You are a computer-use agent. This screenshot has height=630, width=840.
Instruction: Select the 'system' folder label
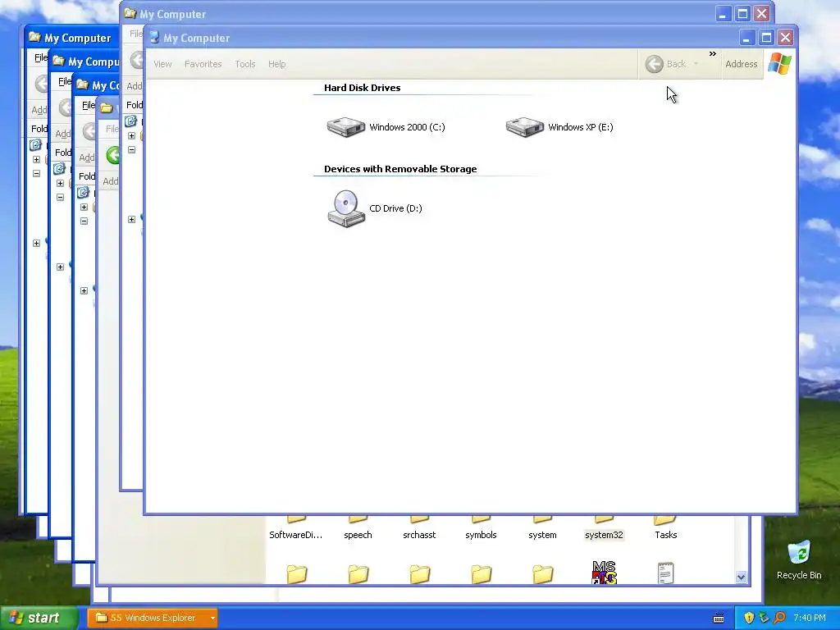(x=543, y=535)
